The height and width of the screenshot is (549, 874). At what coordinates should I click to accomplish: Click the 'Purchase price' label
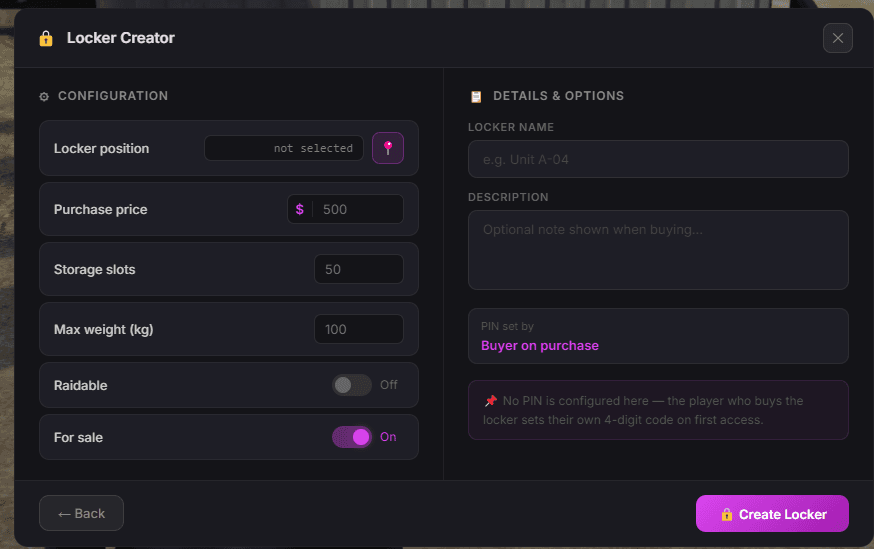click(x=100, y=210)
